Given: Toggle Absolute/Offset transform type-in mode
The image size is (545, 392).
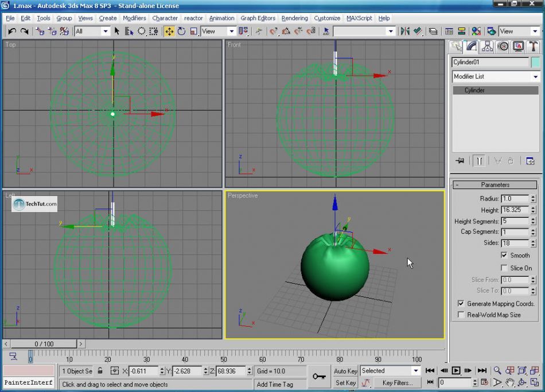Looking at the screenshot, I should [115, 371].
